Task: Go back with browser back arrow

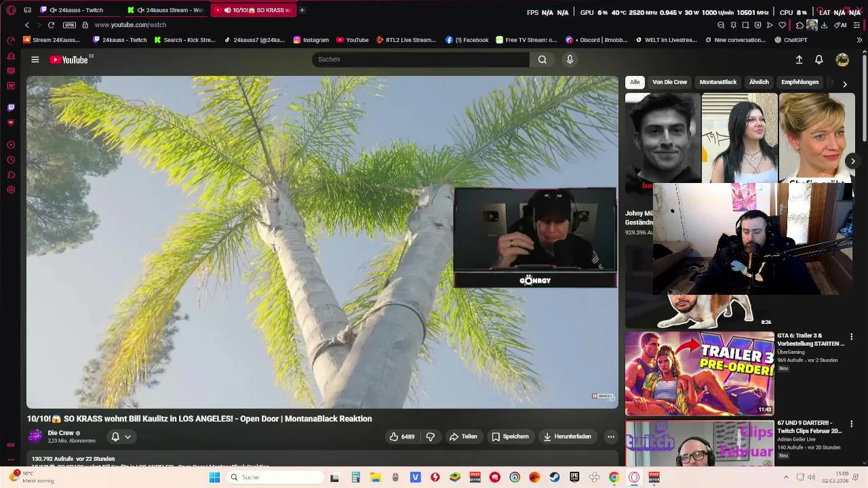Action: pos(27,25)
